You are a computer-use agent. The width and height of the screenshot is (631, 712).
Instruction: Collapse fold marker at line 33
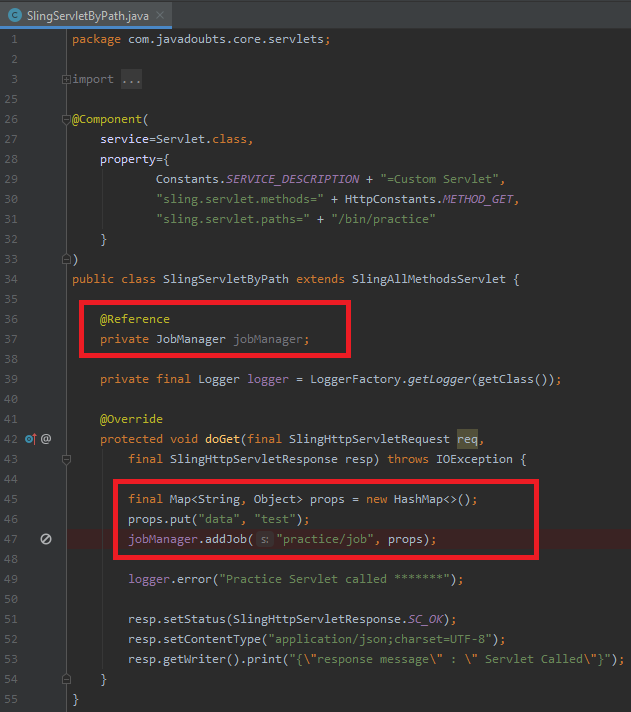click(x=66, y=259)
